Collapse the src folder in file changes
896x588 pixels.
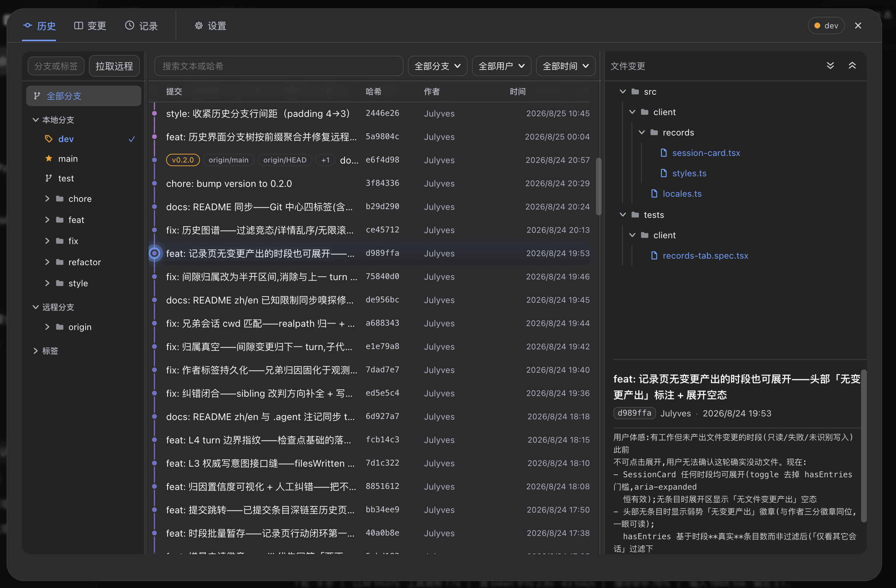click(x=623, y=91)
